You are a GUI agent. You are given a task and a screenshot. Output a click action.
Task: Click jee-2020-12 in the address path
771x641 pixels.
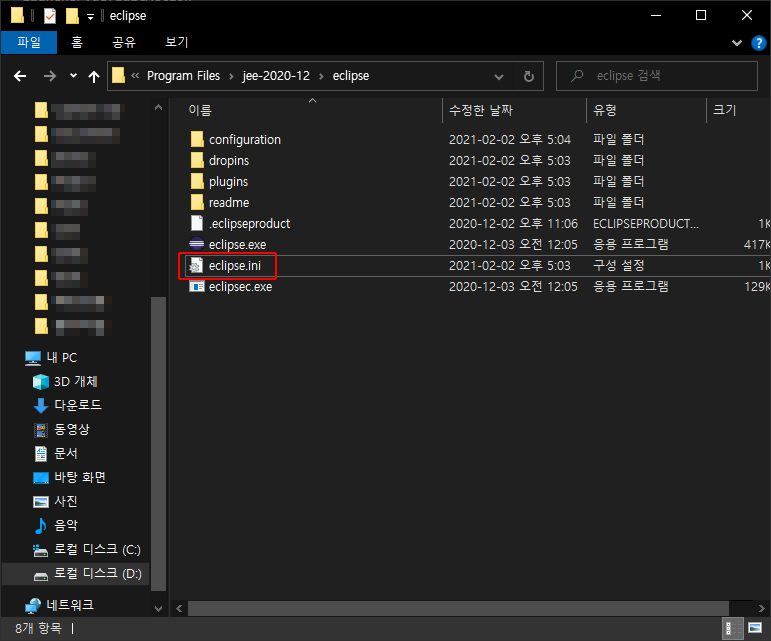(x=276, y=76)
